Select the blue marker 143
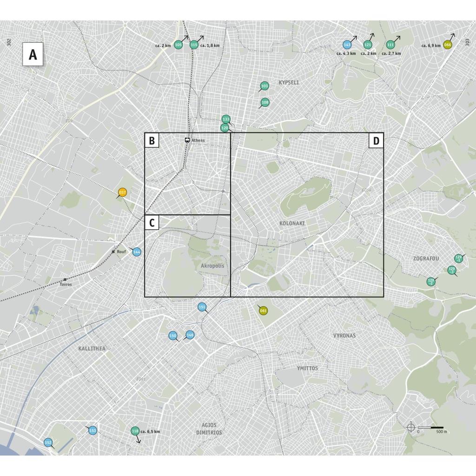This screenshot has height=476, width=476. click(x=347, y=45)
